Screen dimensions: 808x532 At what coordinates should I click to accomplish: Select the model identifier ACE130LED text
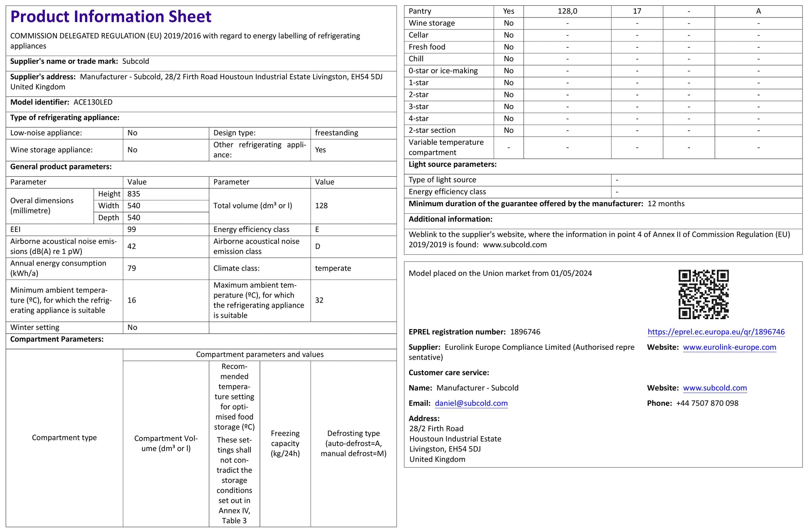pyautogui.click(x=93, y=102)
